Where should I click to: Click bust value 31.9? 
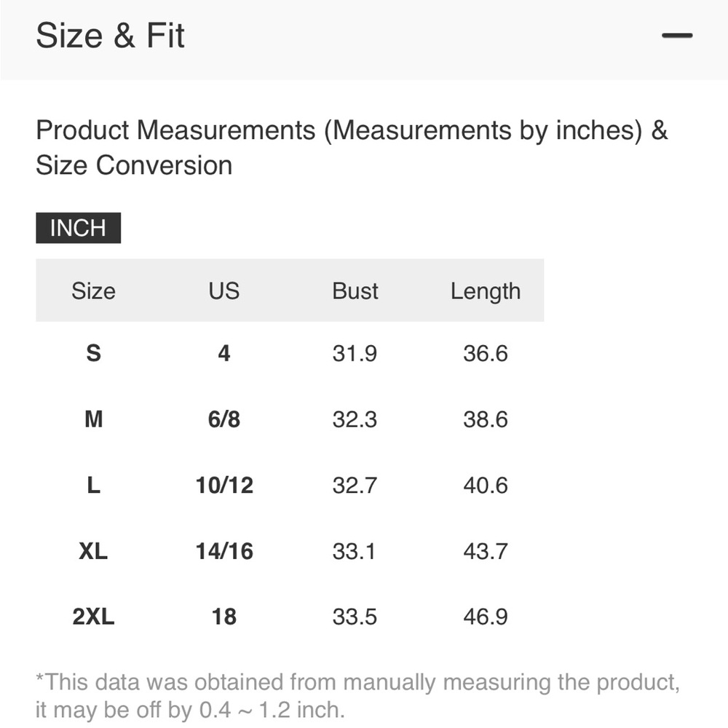pos(355,353)
